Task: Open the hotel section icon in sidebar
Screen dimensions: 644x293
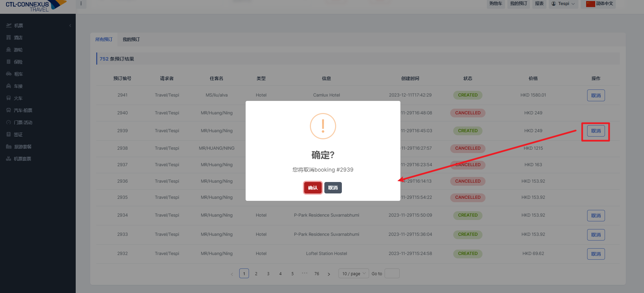Action: click(x=9, y=38)
